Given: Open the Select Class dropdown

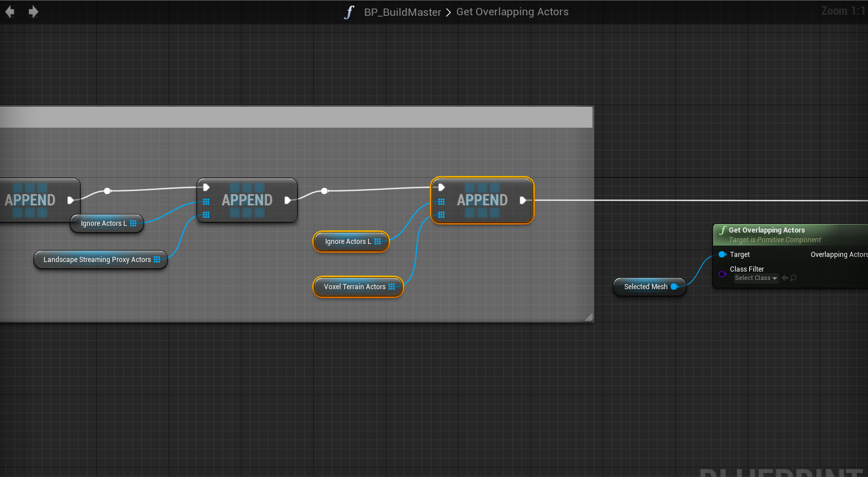Looking at the screenshot, I should 755,278.
